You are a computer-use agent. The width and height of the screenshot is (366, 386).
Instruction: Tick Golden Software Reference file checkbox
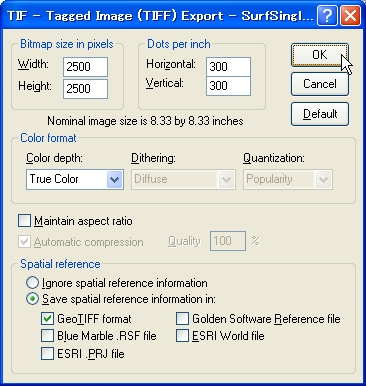point(182,318)
